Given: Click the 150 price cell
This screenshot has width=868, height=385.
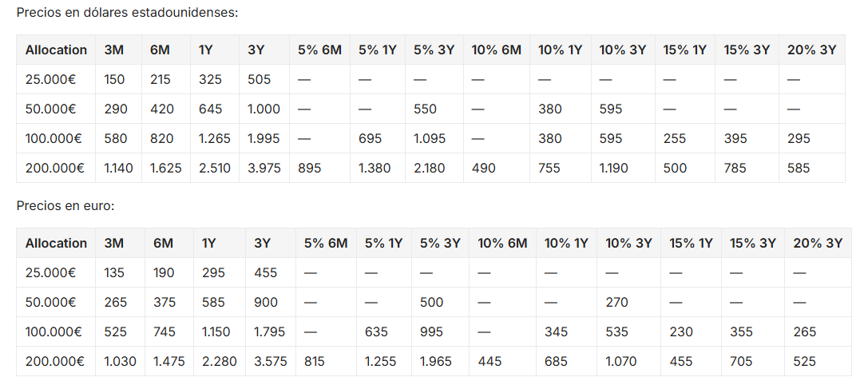Looking at the screenshot, I should 115,79.
